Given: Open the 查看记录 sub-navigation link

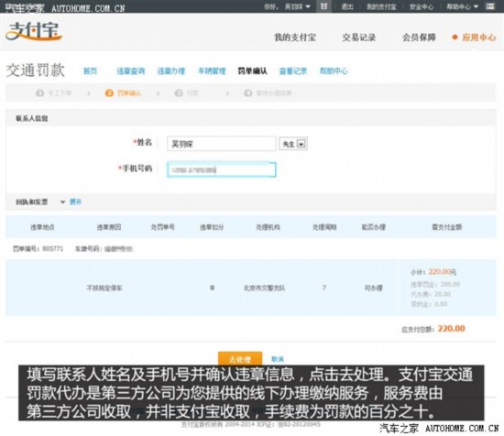Looking at the screenshot, I should pyautogui.click(x=293, y=71).
